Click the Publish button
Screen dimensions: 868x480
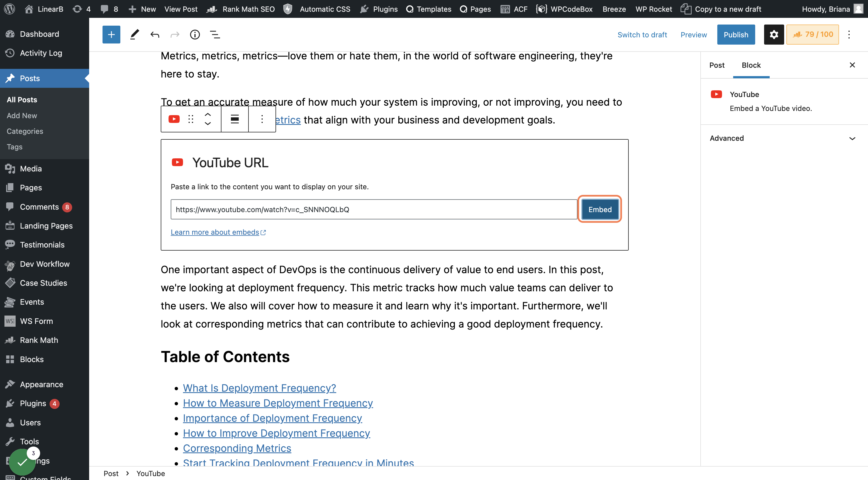pos(736,34)
